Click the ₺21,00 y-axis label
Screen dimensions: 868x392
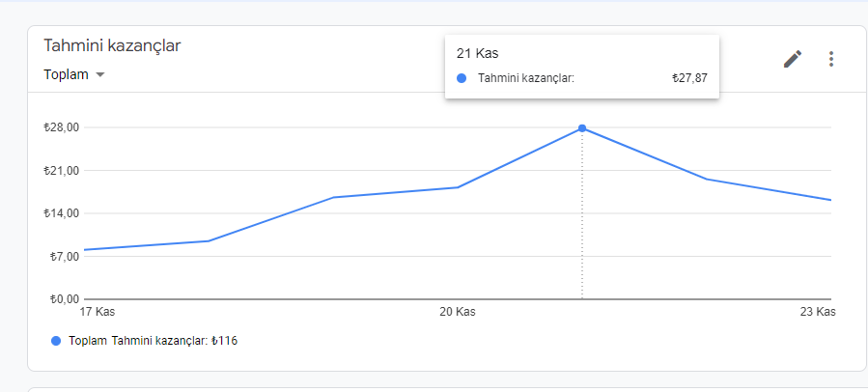(60, 171)
